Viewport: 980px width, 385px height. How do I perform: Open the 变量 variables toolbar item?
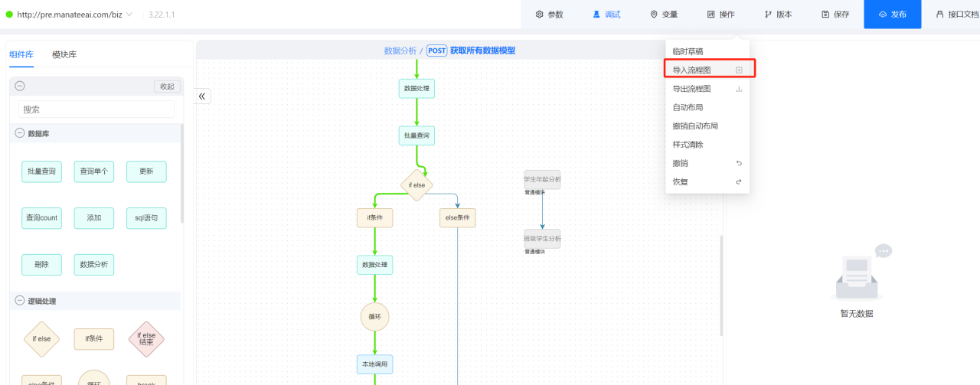point(664,15)
